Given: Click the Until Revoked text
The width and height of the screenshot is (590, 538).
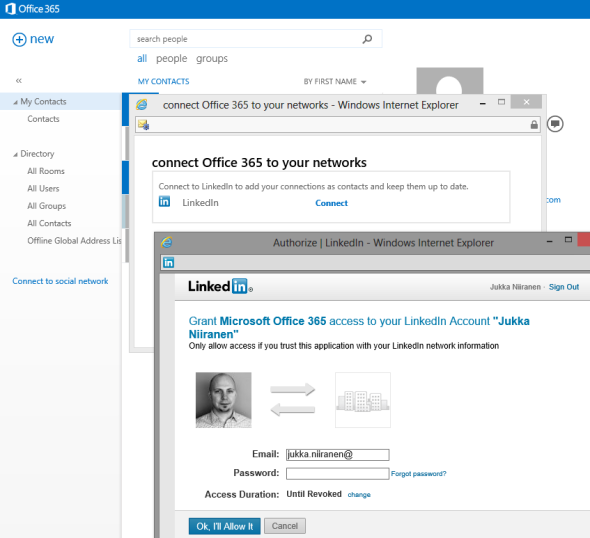Looking at the screenshot, I should (314, 494).
